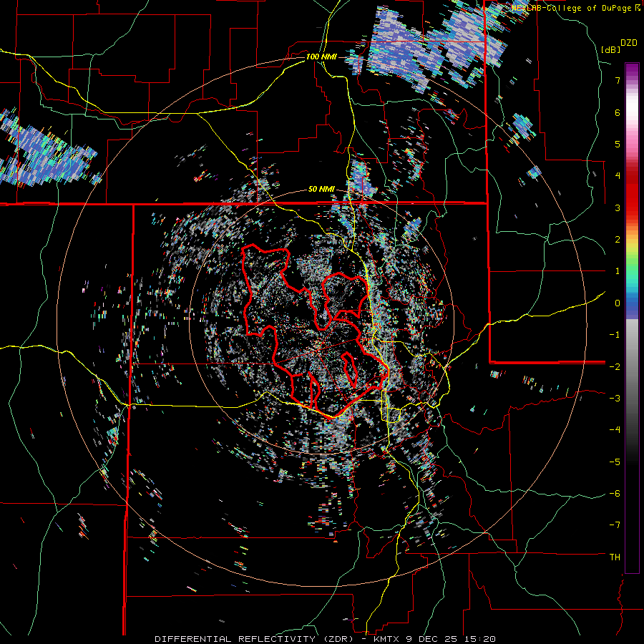Screen dimensions: 644x644
Task: Click the 6 value on color scale
Action: point(618,112)
